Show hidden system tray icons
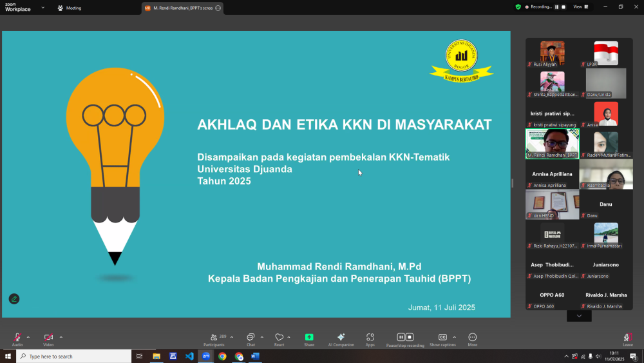Image resolution: width=644 pixels, height=363 pixels. coord(566,357)
